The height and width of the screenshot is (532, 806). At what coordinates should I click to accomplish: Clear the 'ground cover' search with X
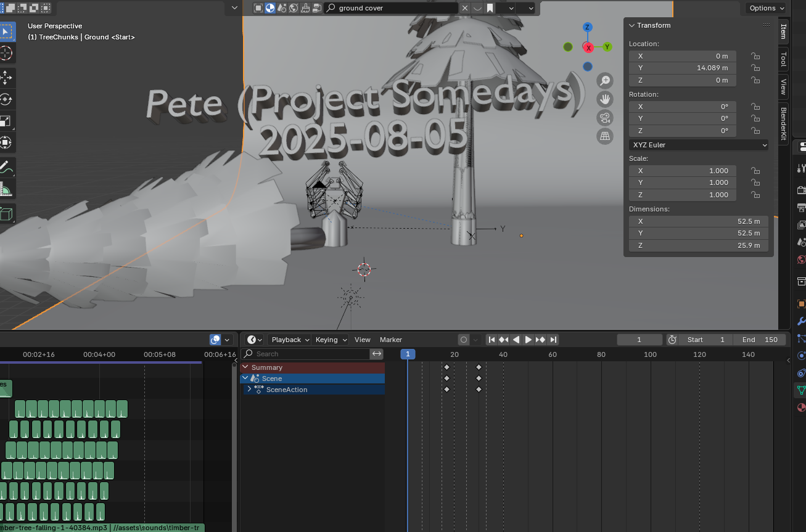pos(464,8)
